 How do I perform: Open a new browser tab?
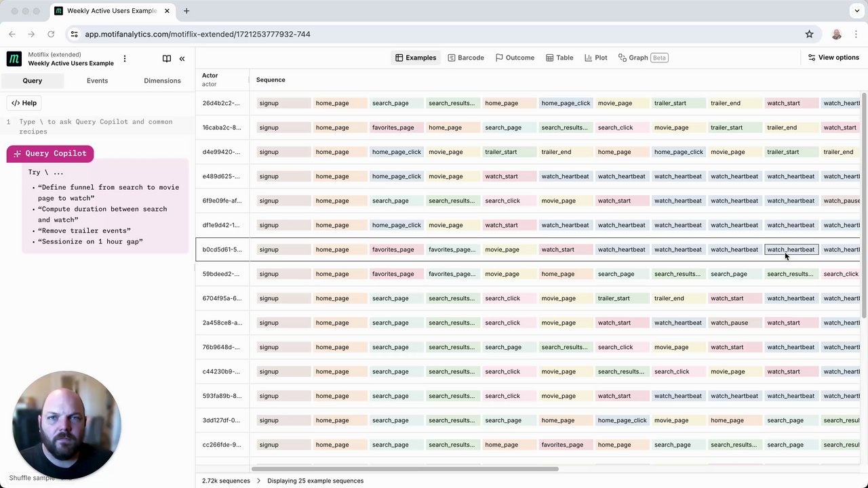pos(186,11)
